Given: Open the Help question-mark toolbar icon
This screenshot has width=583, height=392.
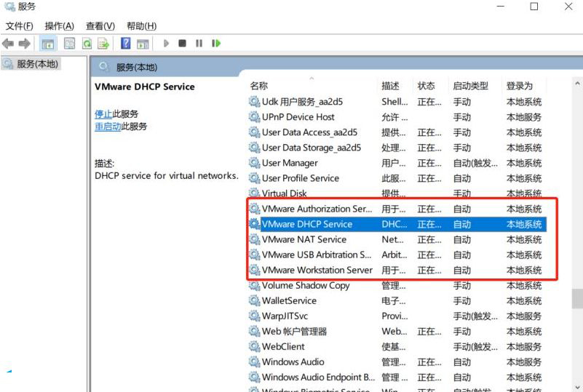Looking at the screenshot, I should 126,44.
